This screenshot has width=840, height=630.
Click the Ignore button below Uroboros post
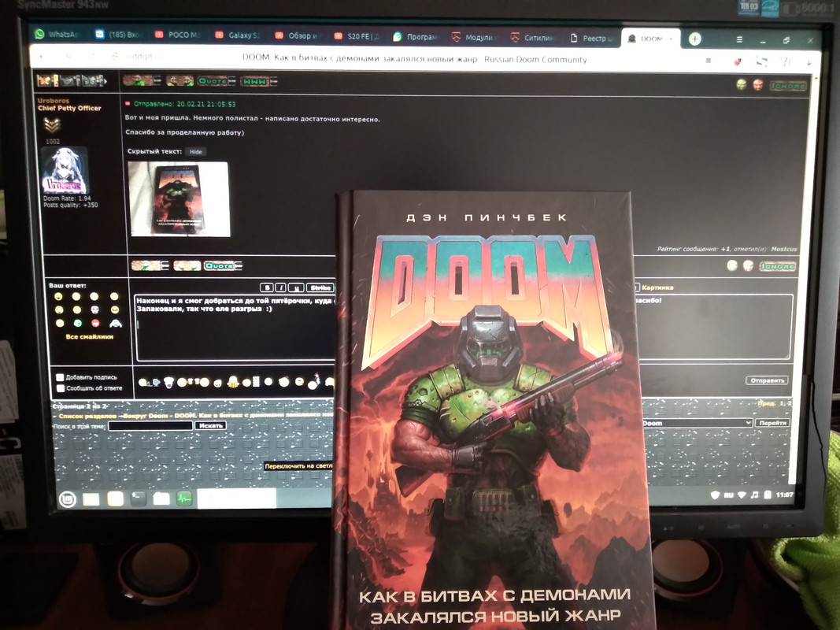[x=777, y=266]
